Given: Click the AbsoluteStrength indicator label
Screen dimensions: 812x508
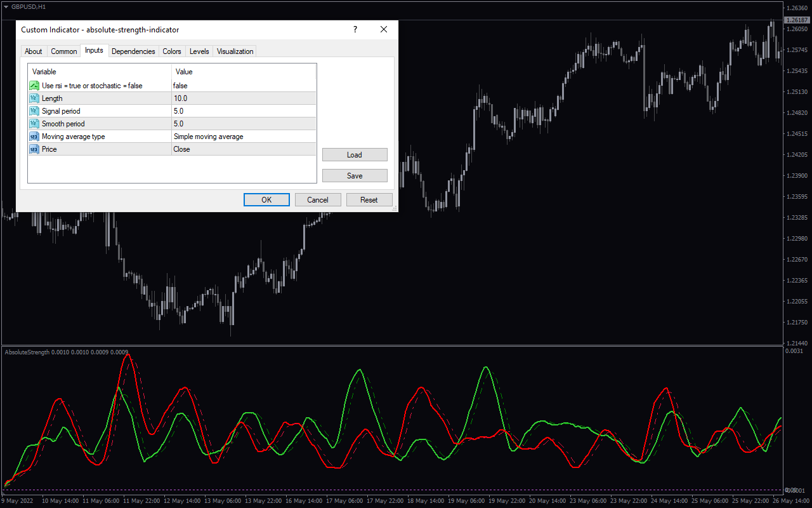Looking at the screenshot, I should [x=67, y=352].
